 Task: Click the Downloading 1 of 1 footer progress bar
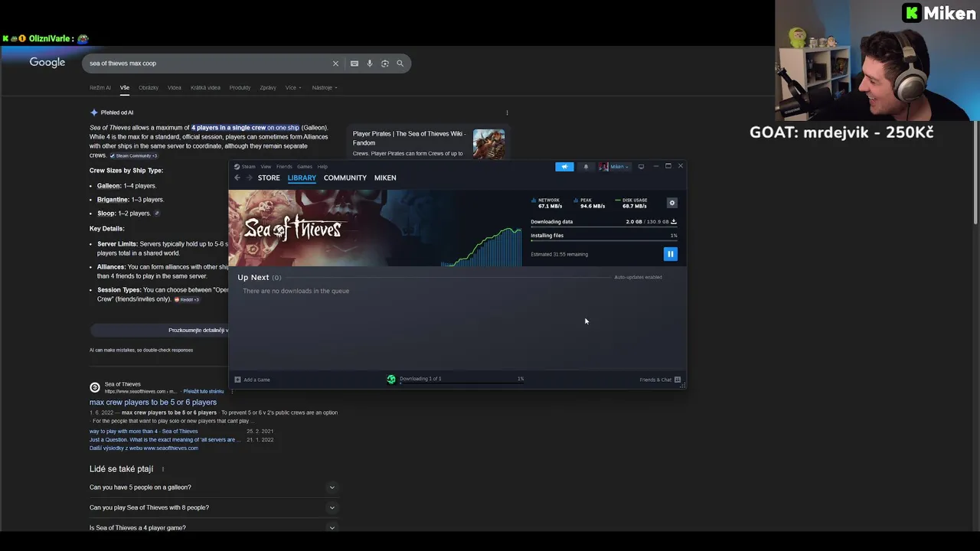462,383
